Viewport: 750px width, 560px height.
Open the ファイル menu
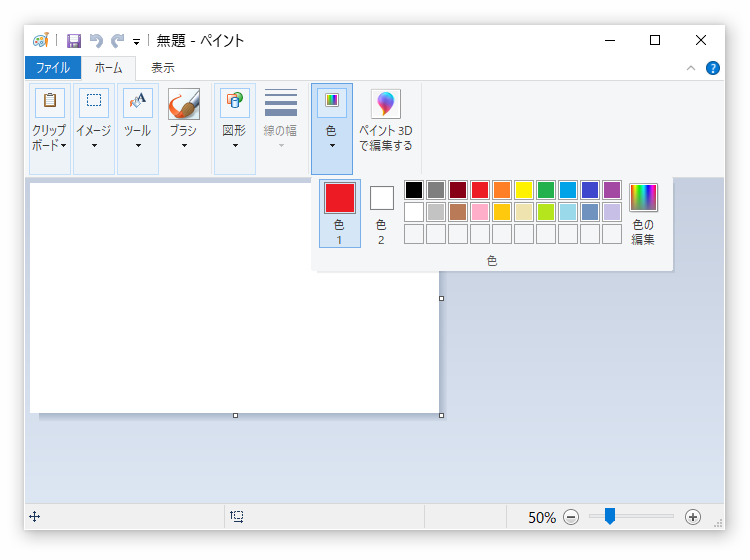(53, 67)
